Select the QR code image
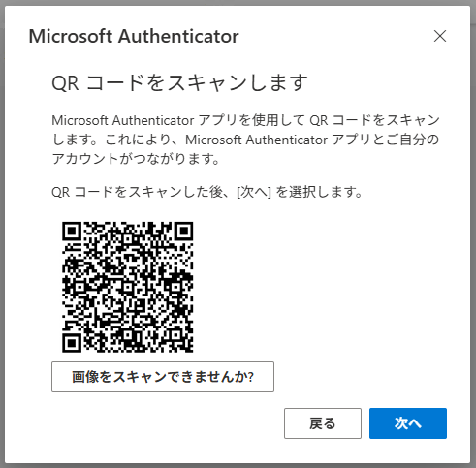The width and height of the screenshot is (476, 468). [128, 287]
